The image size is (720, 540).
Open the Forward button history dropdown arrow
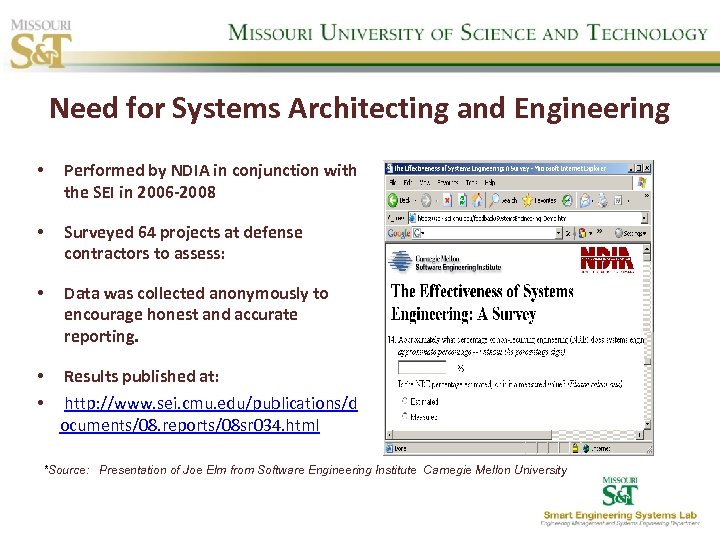436,201
